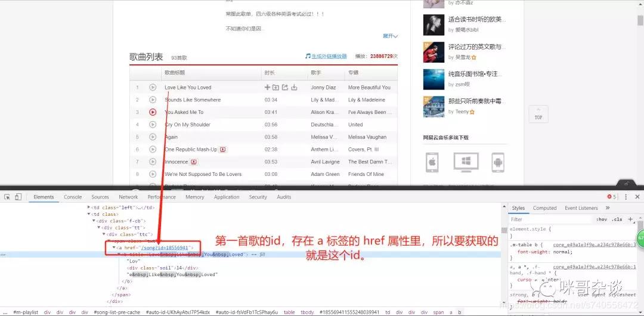Play the song Love Like You Loved
This screenshot has width=644, height=316.
(153, 87)
